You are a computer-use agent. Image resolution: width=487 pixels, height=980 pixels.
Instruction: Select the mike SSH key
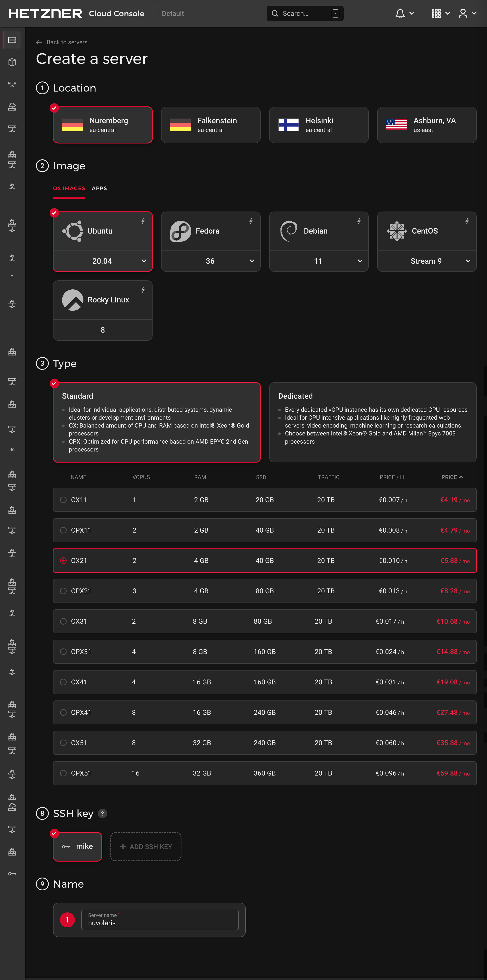[78, 847]
